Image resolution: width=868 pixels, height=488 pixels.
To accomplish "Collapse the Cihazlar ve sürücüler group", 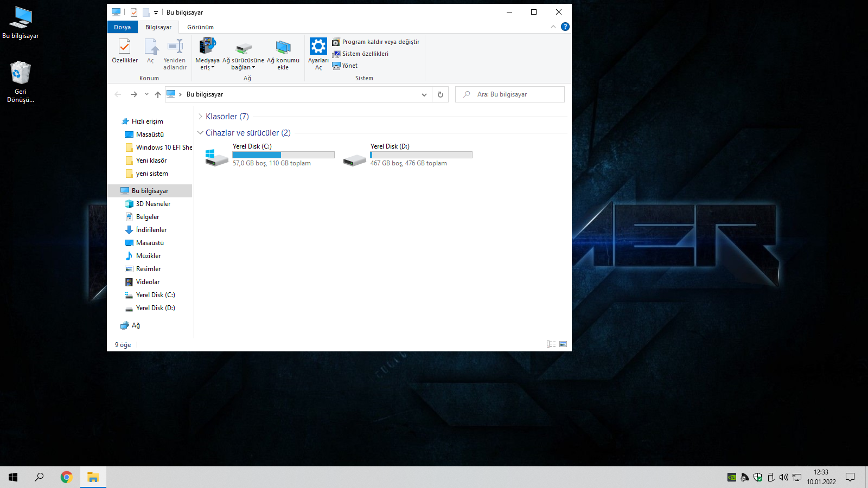I will (200, 133).
